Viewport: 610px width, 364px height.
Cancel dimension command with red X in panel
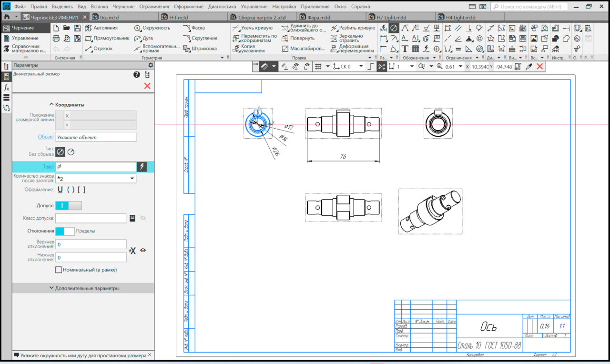pos(147,86)
